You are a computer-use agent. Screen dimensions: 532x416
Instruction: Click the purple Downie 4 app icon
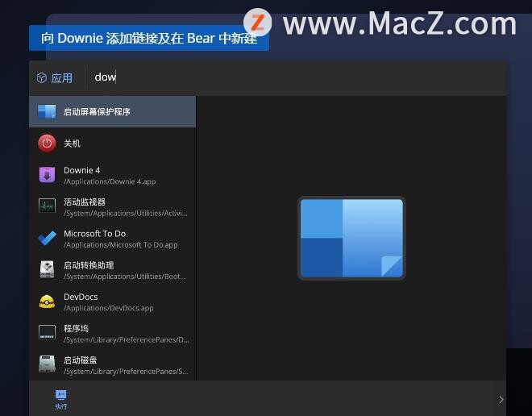click(x=47, y=175)
